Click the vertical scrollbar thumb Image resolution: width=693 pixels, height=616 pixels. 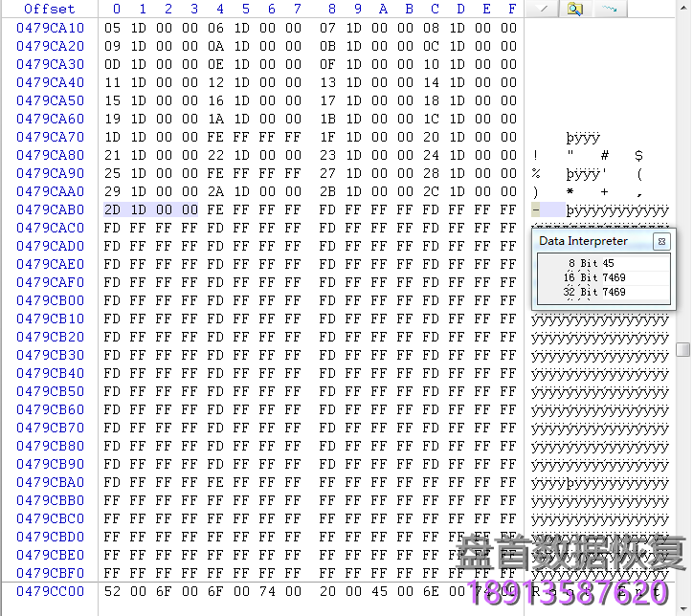(x=682, y=350)
